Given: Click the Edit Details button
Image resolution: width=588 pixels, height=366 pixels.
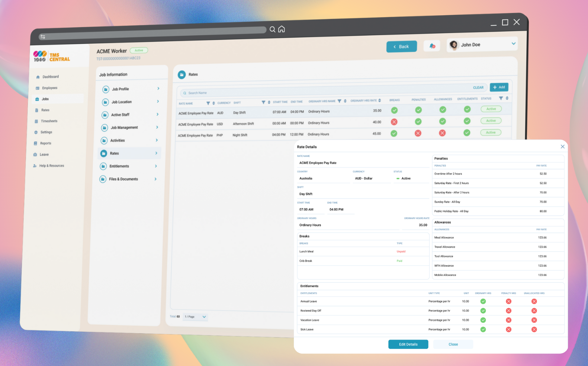Looking at the screenshot, I should click(x=408, y=344).
